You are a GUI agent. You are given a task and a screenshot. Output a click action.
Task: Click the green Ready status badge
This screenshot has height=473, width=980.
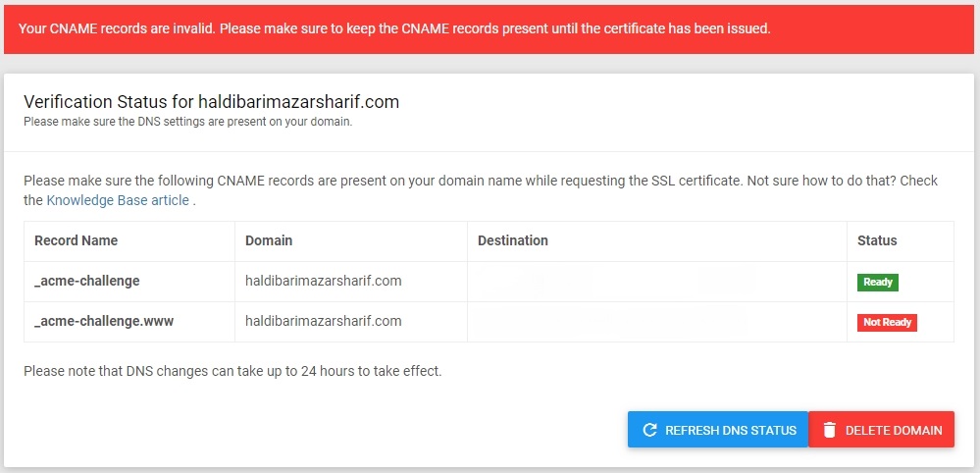(878, 283)
